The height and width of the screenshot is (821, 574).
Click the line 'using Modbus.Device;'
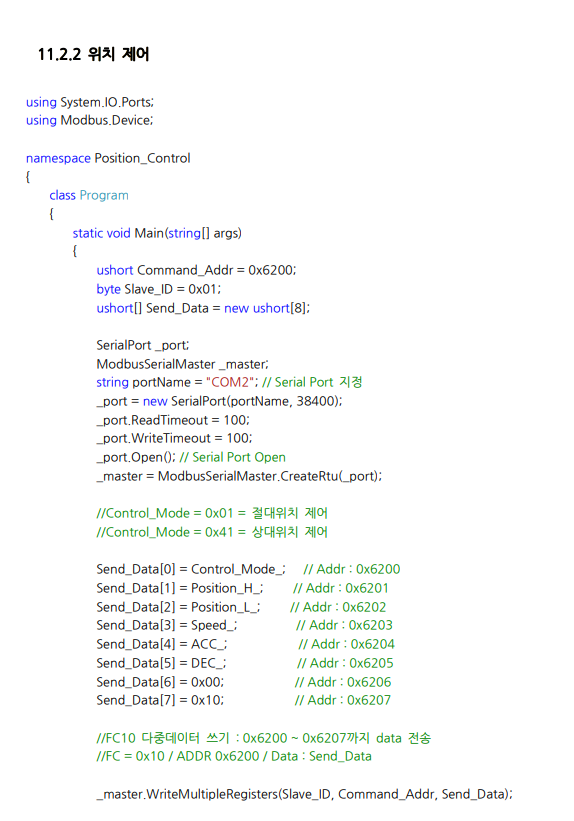point(89,120)
